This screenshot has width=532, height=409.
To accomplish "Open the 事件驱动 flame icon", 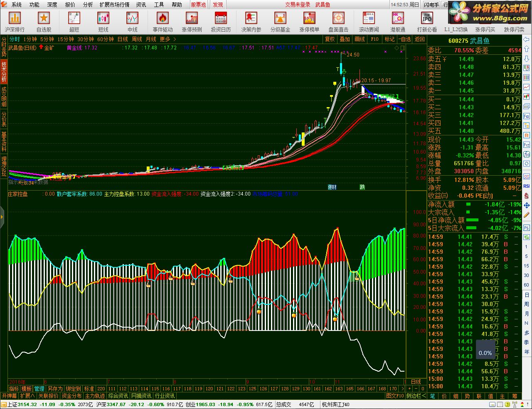I will (163, 22).
